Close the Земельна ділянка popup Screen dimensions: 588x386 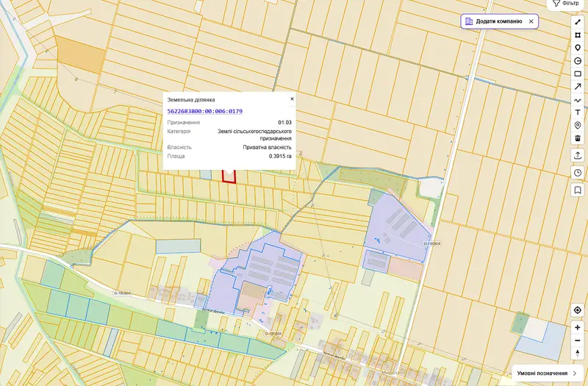tap(292, 99)
